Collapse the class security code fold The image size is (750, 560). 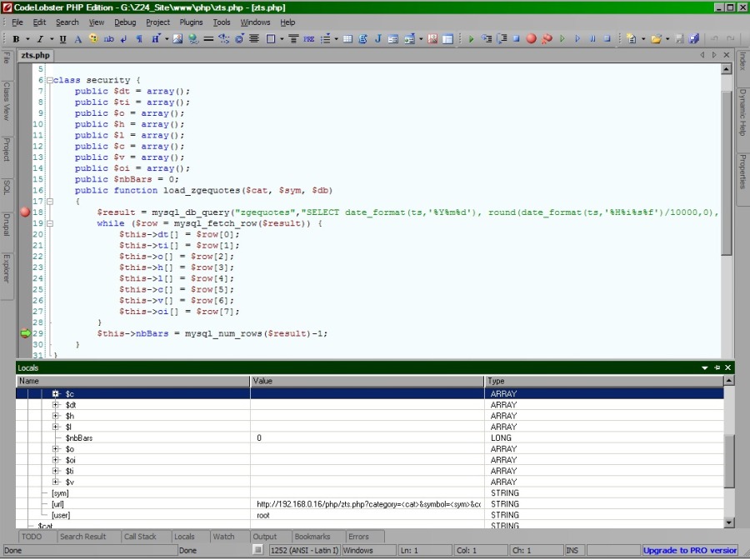(50, 80)
